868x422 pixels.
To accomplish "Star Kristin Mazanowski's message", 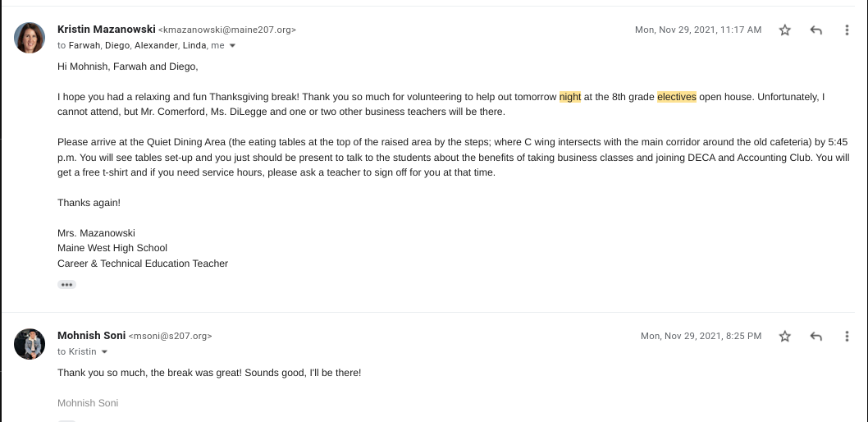I will (784, 30).
